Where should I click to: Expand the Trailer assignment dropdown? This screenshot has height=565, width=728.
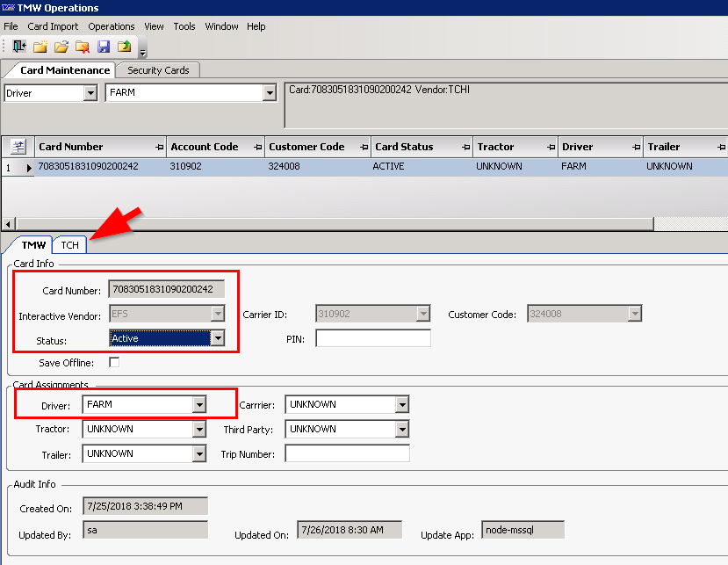tap(199, 454)
